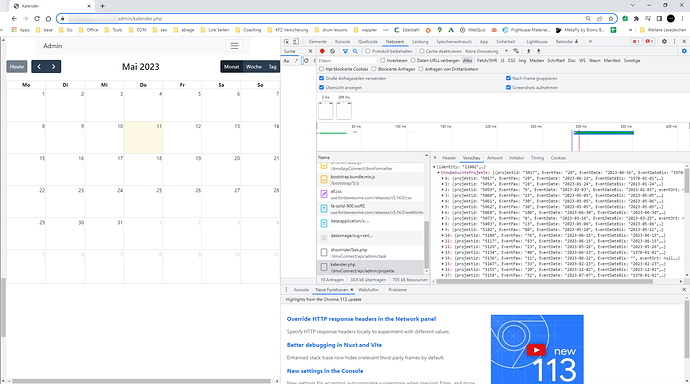The width and height of the screenshot is (690, 384).
Task: Expand item 10 with projektid 5109
Action: (x=443, y=235)
